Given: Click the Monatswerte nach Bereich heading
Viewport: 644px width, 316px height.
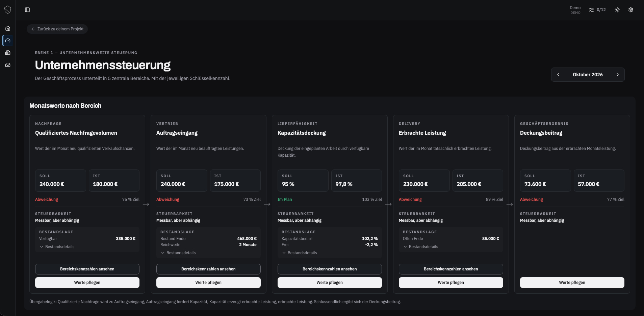Looking at the screenshot, I should pos(65,106).
